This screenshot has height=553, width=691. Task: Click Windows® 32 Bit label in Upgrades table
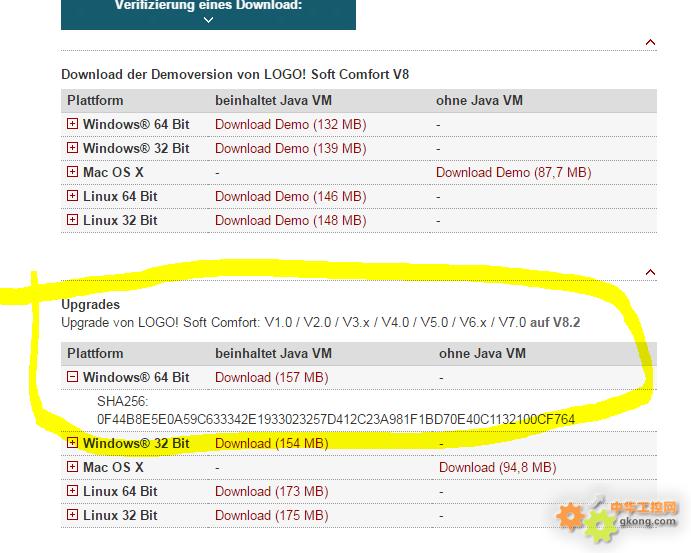tap(136, 444)
